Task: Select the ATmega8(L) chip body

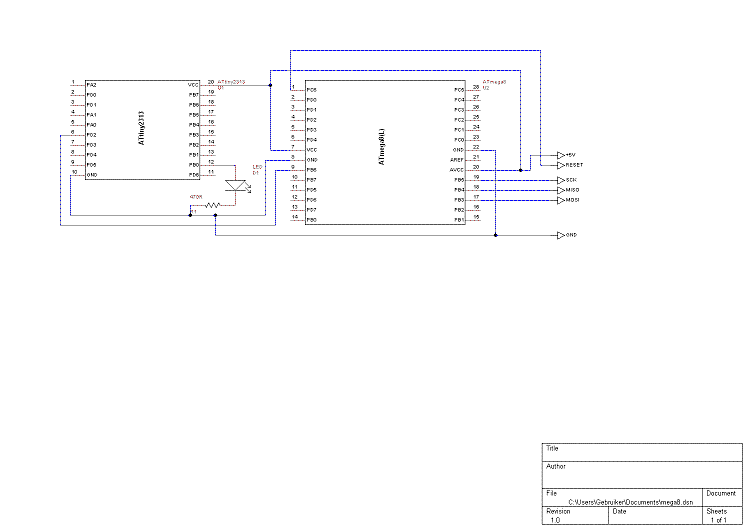Action: (383, 150)
